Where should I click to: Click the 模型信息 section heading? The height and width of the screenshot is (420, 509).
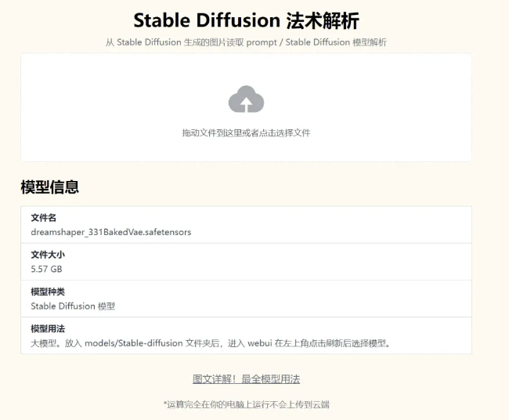(49, 186)
